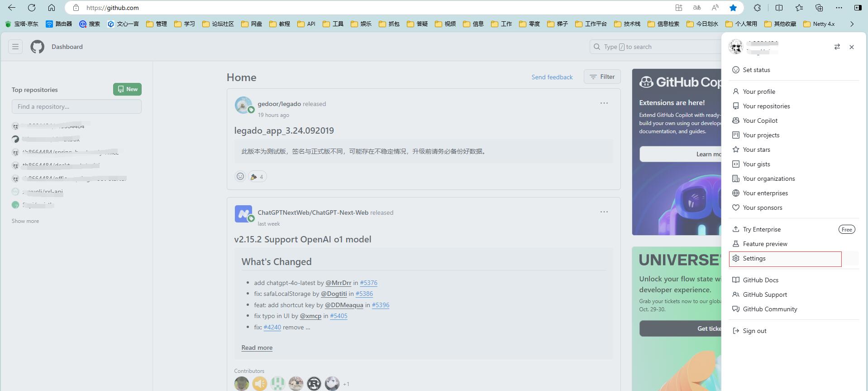868x391 pixels.
Task: Open Your organizations menu item
Action: pyautogui.click(x=794, y=179)
